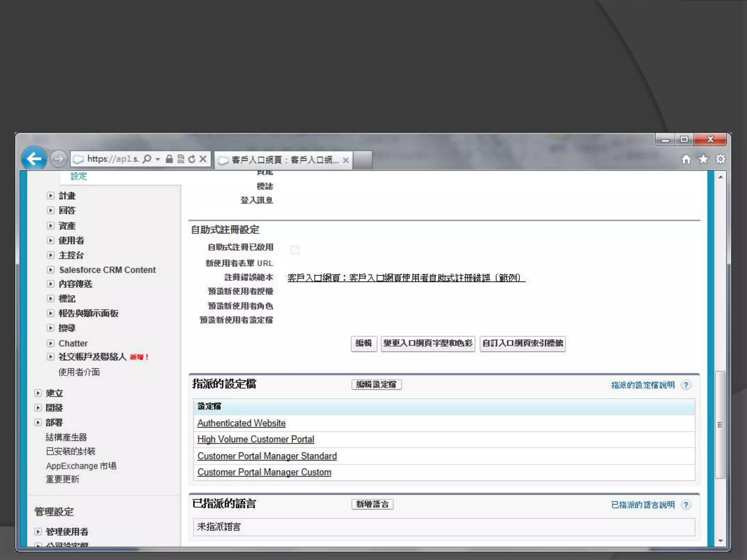This screenshot has height=560, width=747.
Task: Open address bar dropdown arrow
Action: click(158, 159)
